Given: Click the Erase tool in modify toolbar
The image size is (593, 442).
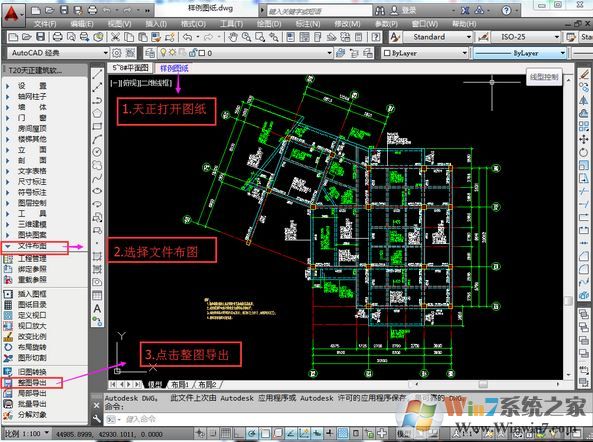Looking at the screenshot, I should pos(584,74).
